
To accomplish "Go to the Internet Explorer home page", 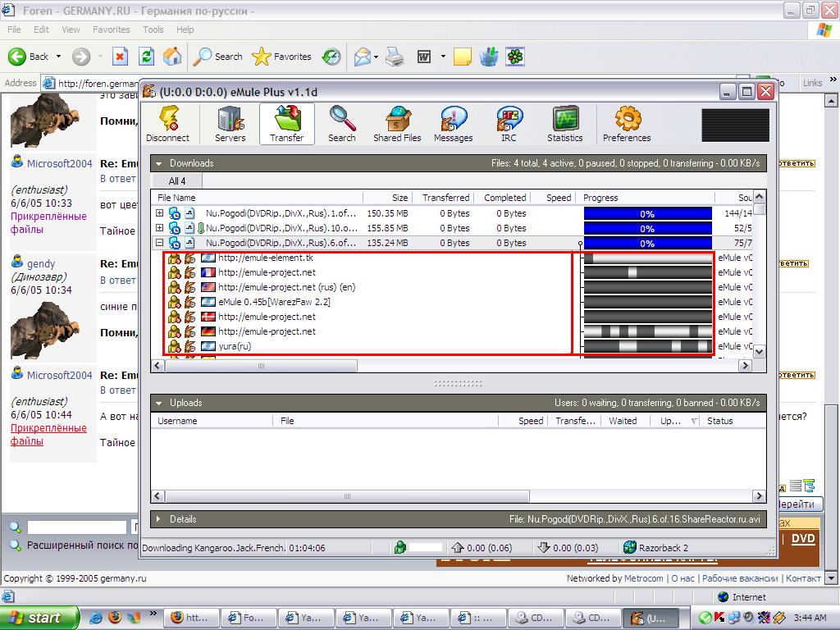I will coord(172,57).
